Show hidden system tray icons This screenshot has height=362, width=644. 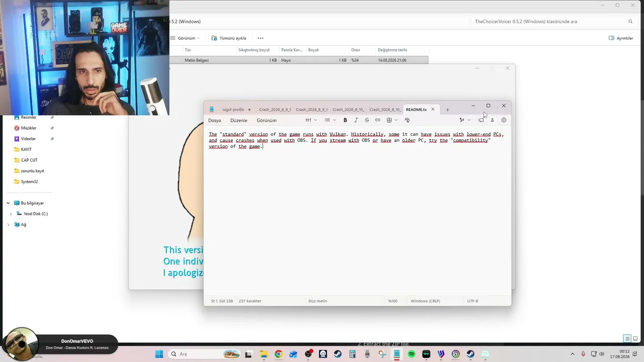[572, 354]
